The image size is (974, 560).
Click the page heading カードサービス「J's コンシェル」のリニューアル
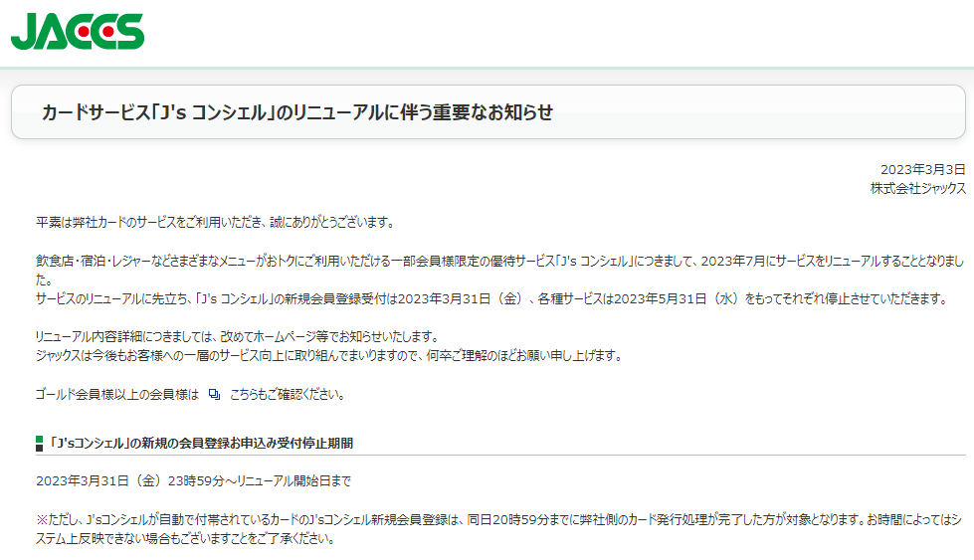point(296,112)
